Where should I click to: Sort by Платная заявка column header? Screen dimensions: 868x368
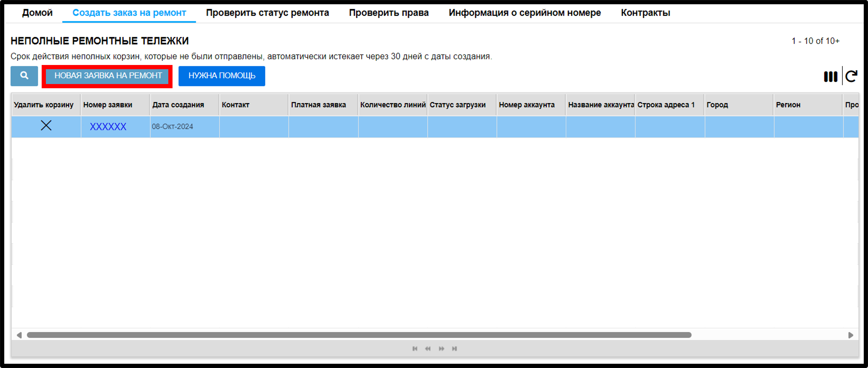pos(323,105)
